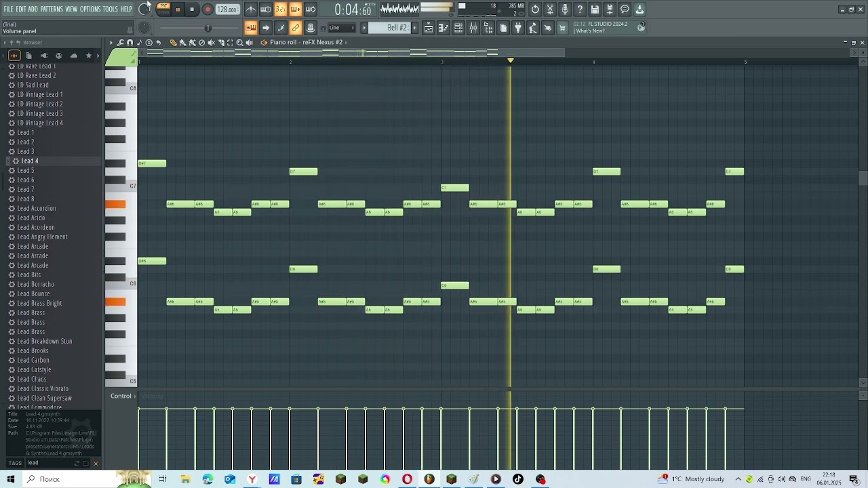The width and height of the screenshot is (868, 488).
Task: Click the save project floppy icon
Action: [595, 9]
